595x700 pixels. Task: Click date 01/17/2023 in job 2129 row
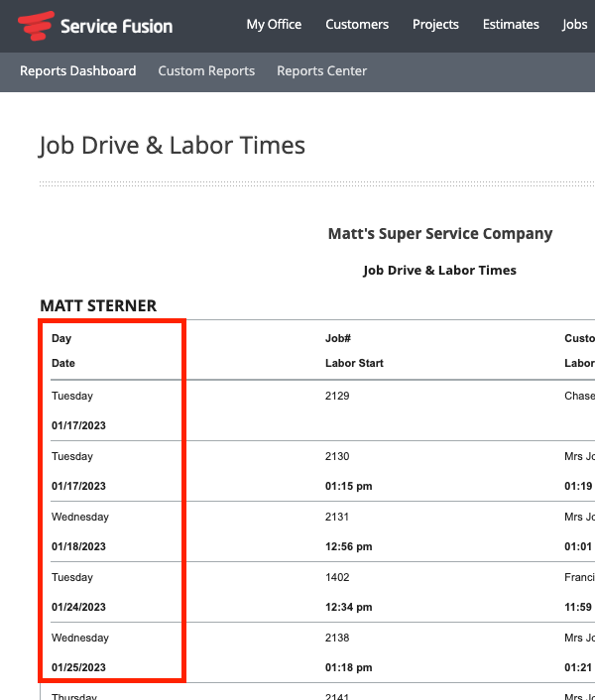click(78, 425)
